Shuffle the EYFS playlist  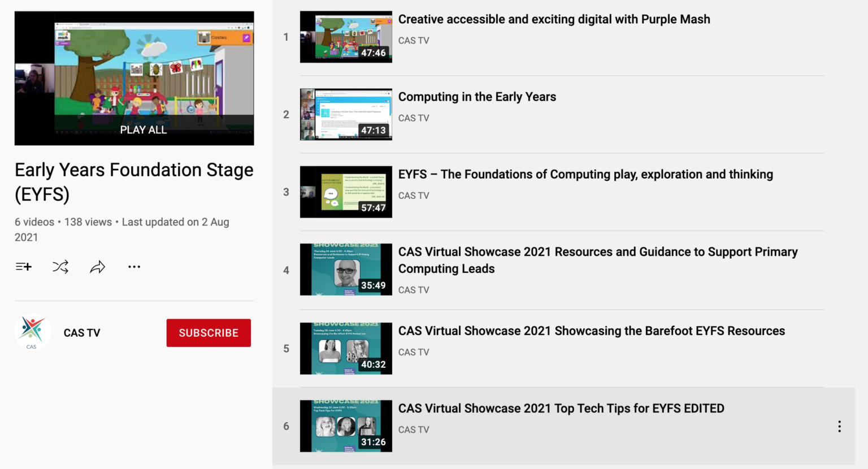[x=60, y=266]
